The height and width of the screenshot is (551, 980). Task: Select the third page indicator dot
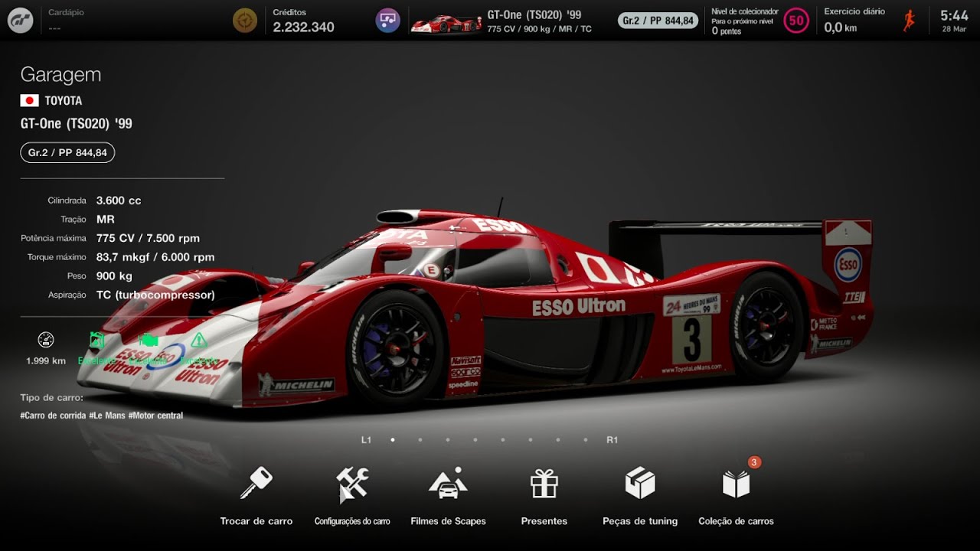(x=448, y=440)
